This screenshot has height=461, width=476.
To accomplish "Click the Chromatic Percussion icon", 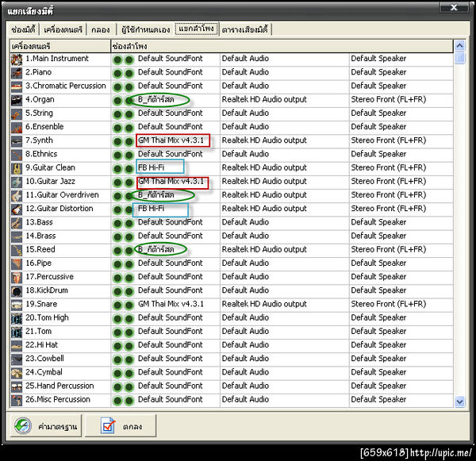I will [x=17, y=86].
